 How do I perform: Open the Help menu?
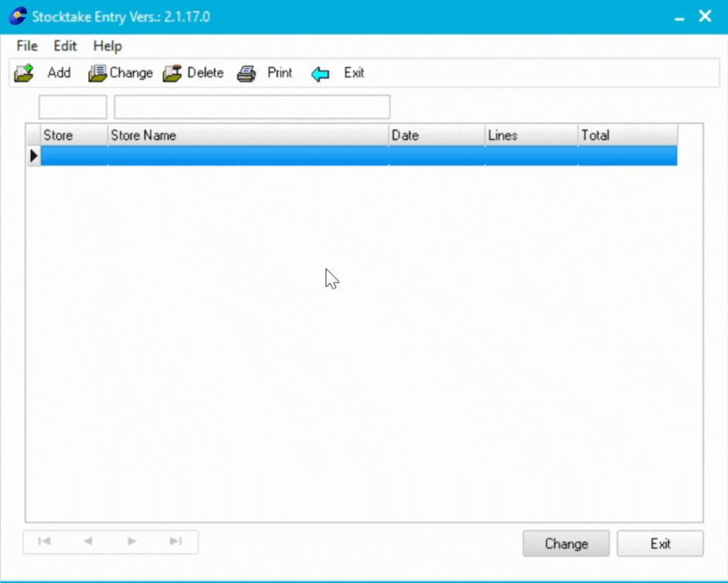tap(107, 46)
